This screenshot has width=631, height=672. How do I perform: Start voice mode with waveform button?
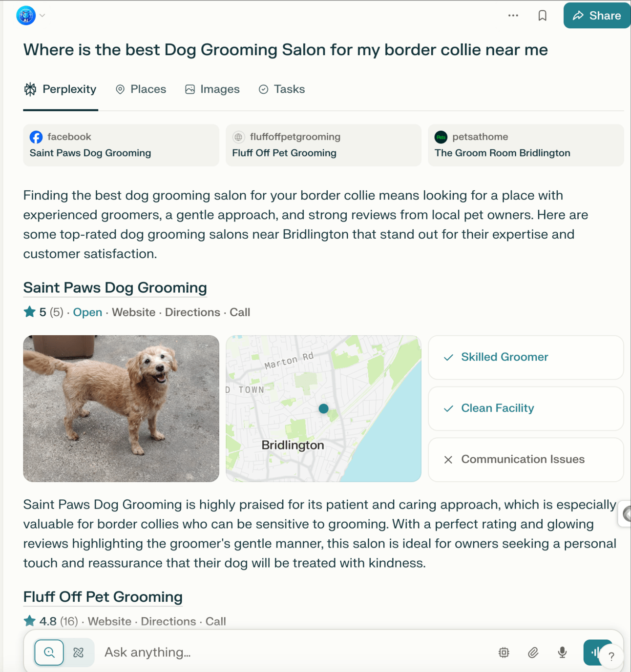click(595, 652)
